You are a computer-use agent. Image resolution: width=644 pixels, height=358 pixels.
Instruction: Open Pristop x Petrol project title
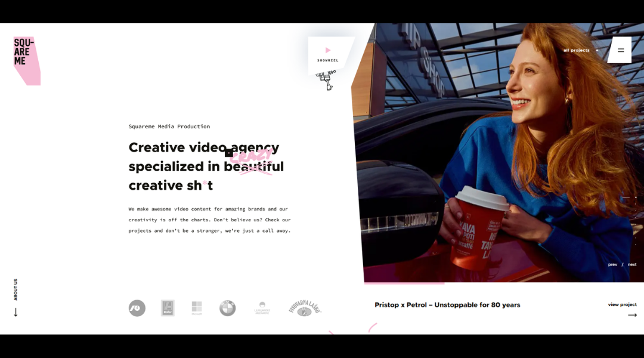447,305
